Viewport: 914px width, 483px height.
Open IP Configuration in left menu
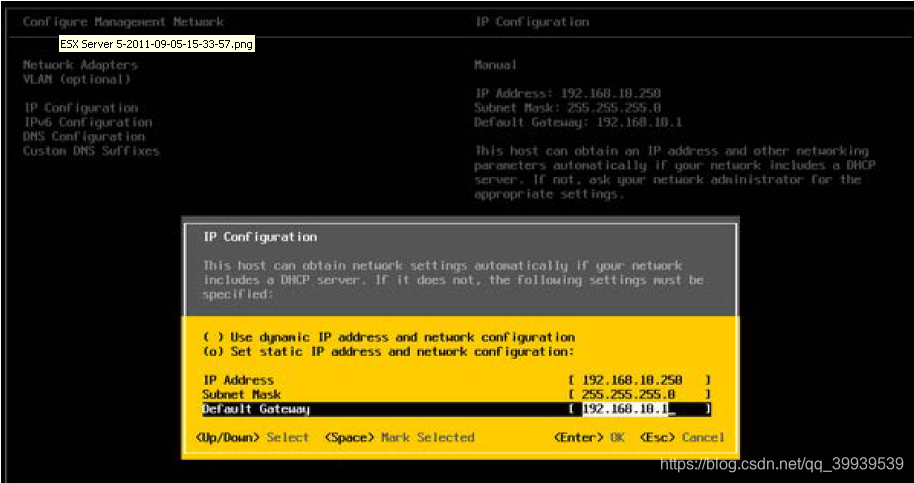[80, 108]
